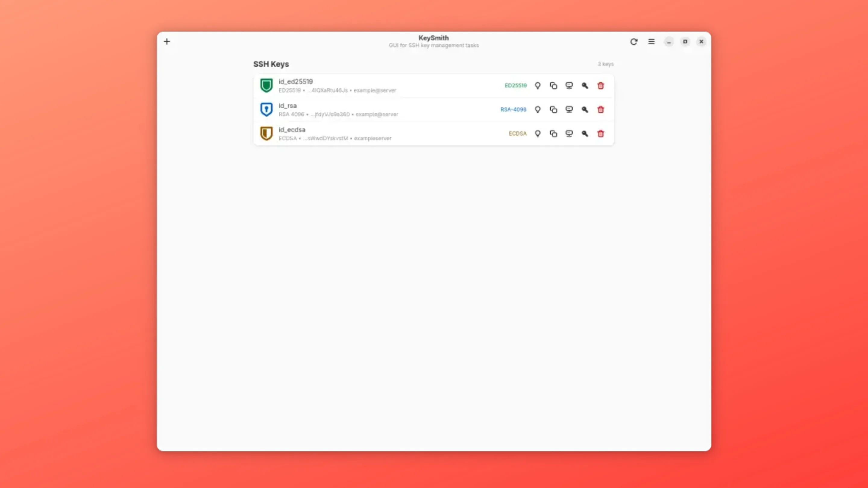Click the key icon for id_ed25519
The height and width of the screenshot is (488, 868).
[585, 86]
